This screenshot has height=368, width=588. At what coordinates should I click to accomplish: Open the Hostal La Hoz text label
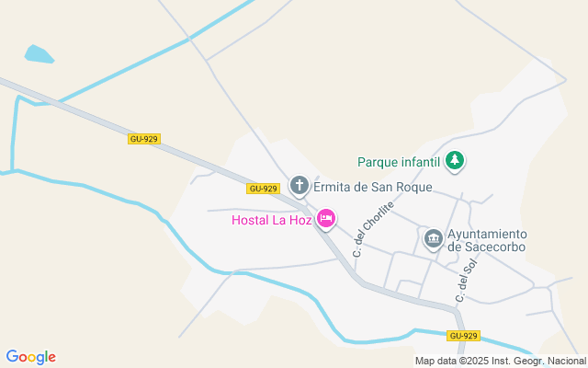[272, 220]
